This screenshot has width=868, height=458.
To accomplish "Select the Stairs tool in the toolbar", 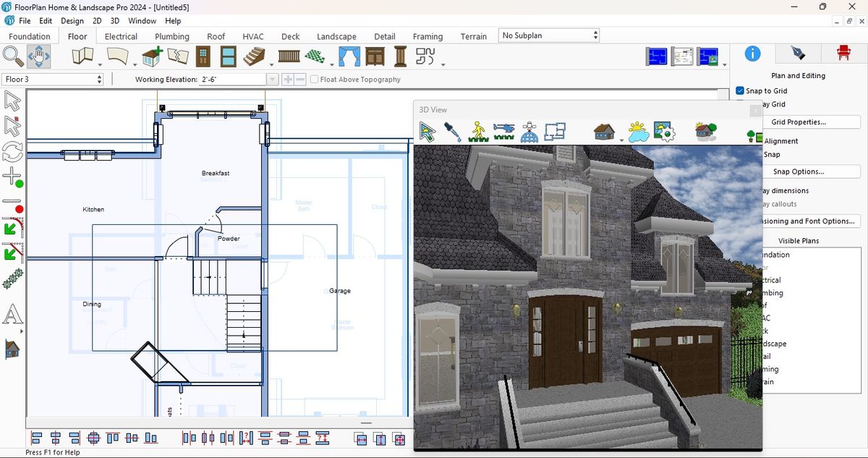I will pos(254,55).
